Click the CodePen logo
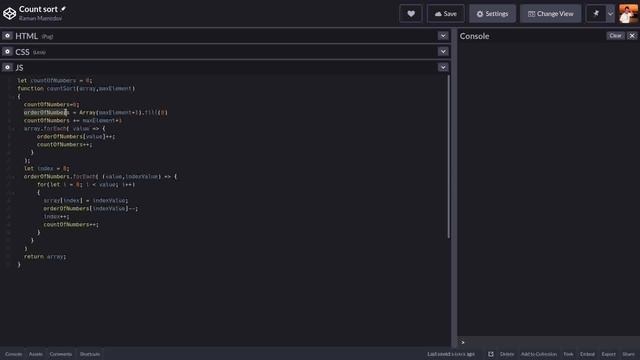 (x=9, y=13)
